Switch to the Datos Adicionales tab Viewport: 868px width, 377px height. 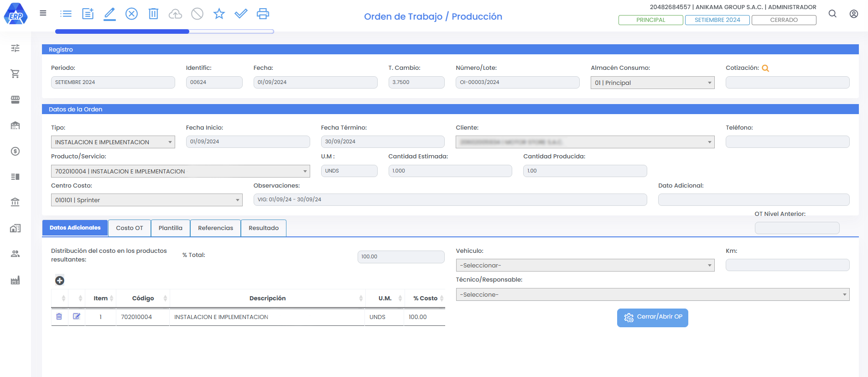coord(75,228)
